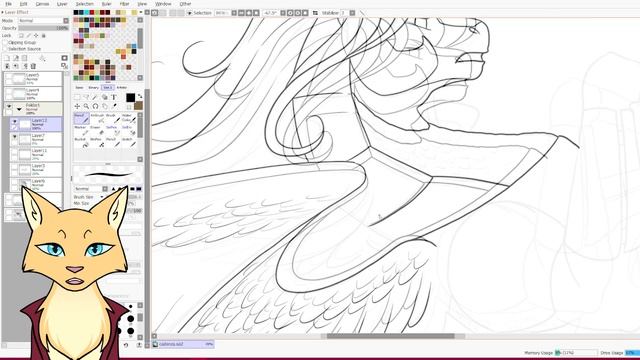
Task: Create a new normal layer
Action: (7, 58)
